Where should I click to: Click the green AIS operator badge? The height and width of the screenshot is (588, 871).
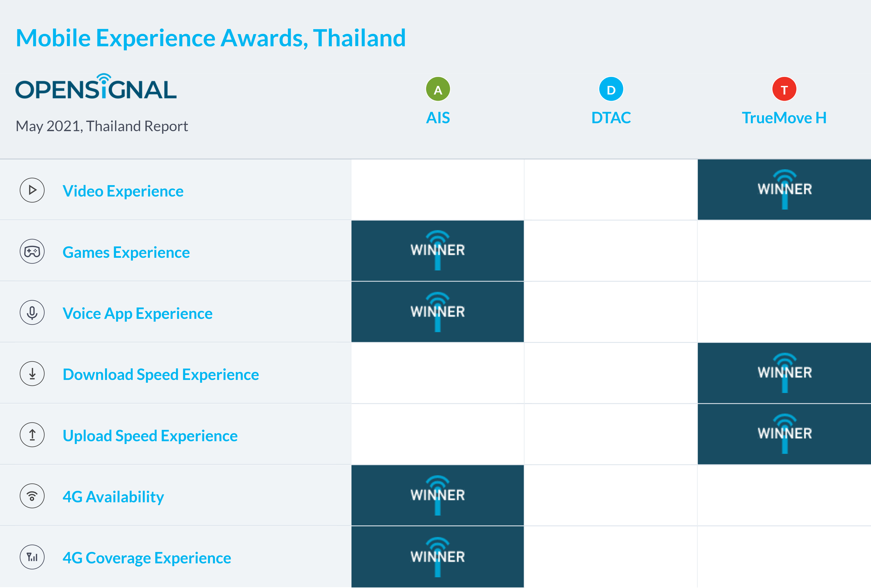438,89
